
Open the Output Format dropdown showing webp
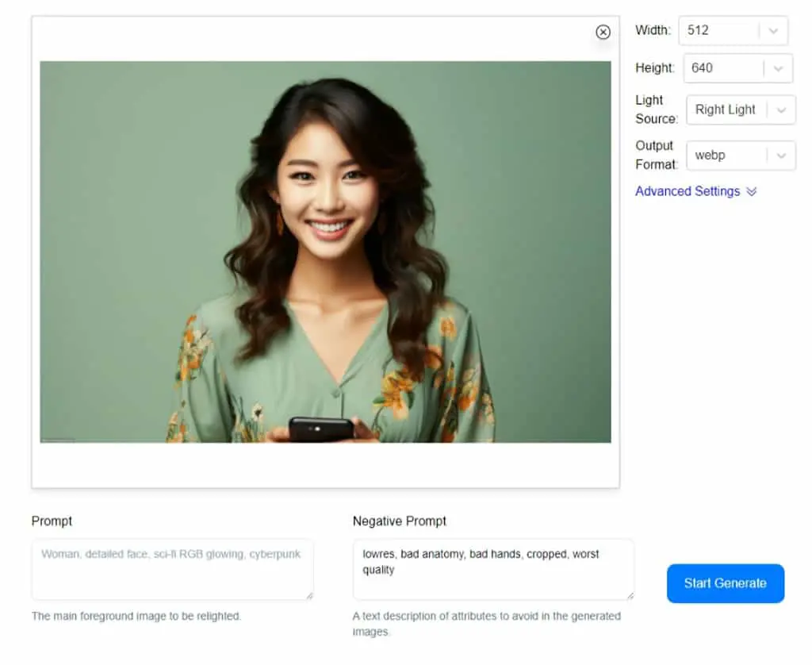741,156
